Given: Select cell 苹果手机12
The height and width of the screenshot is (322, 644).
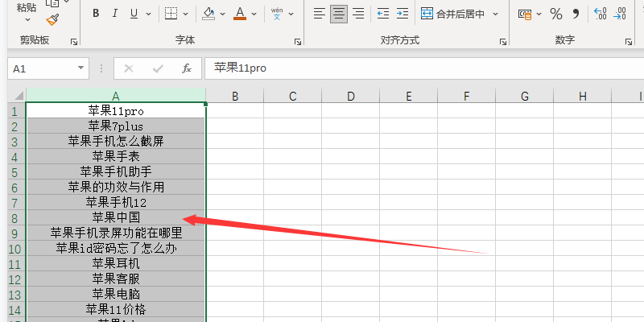Looking at the screenshot, I should coord(116,202).
